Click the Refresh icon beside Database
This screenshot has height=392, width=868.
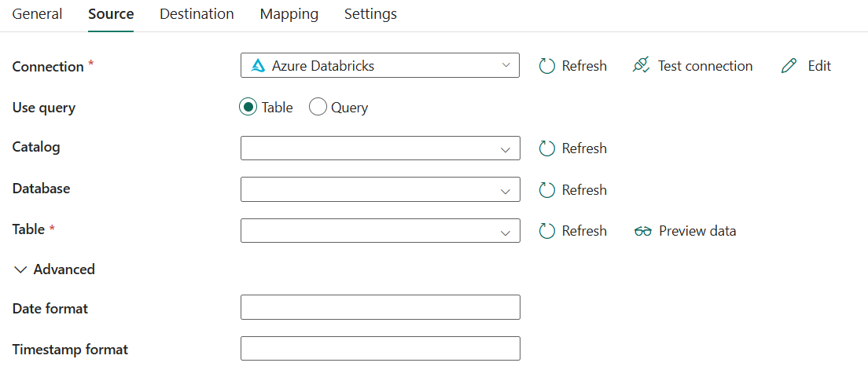point(547,189)
